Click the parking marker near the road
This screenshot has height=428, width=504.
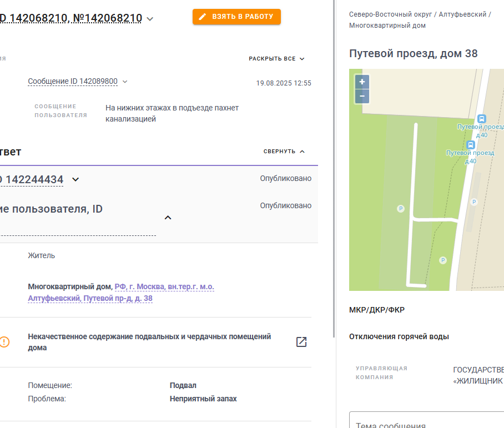pos(474,202)
